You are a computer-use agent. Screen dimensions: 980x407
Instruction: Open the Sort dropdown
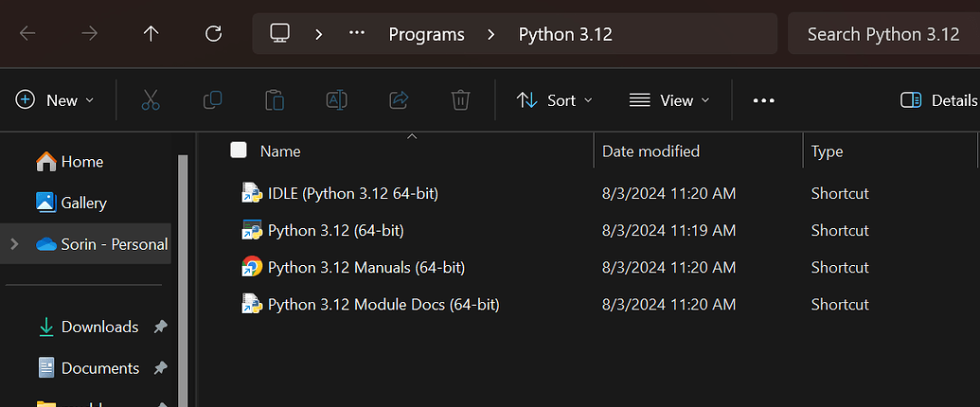(554, 100)
